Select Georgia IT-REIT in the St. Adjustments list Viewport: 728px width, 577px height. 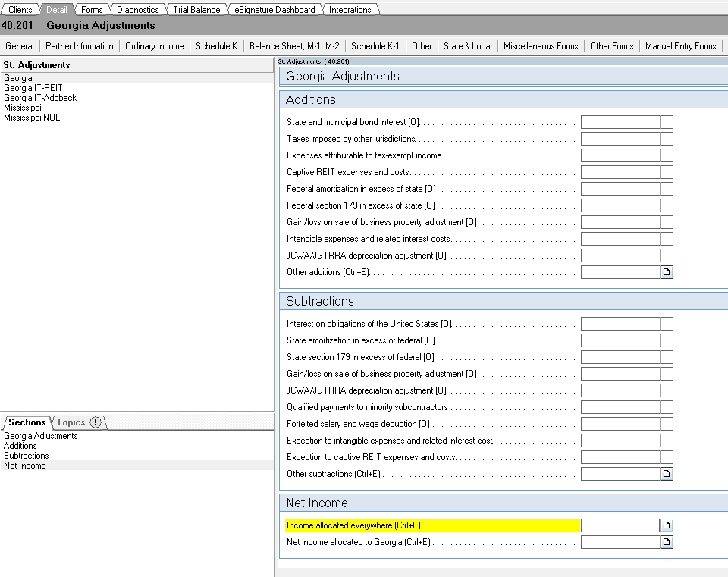pyautogui.click(x=34, y=87)
